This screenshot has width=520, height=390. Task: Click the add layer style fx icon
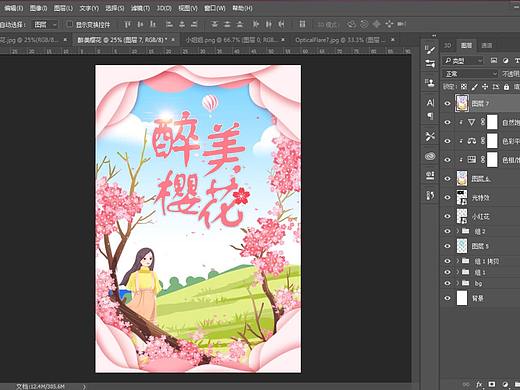(x=479, y=384)
